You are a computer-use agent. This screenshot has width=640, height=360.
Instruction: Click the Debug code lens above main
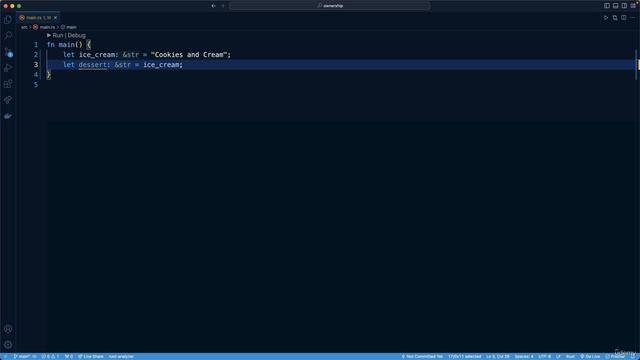coord(77,36)
